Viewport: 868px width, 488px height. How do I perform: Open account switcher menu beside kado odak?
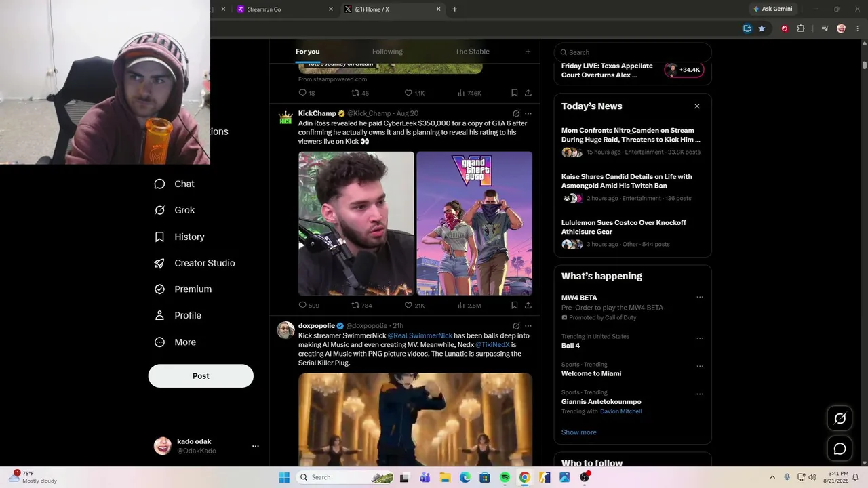[x=256, y=446]
